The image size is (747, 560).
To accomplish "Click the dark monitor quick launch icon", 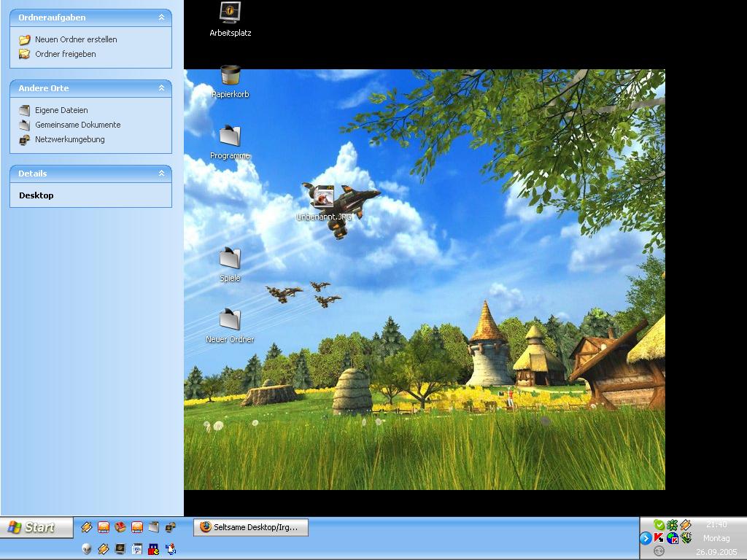I will [120, 549].
